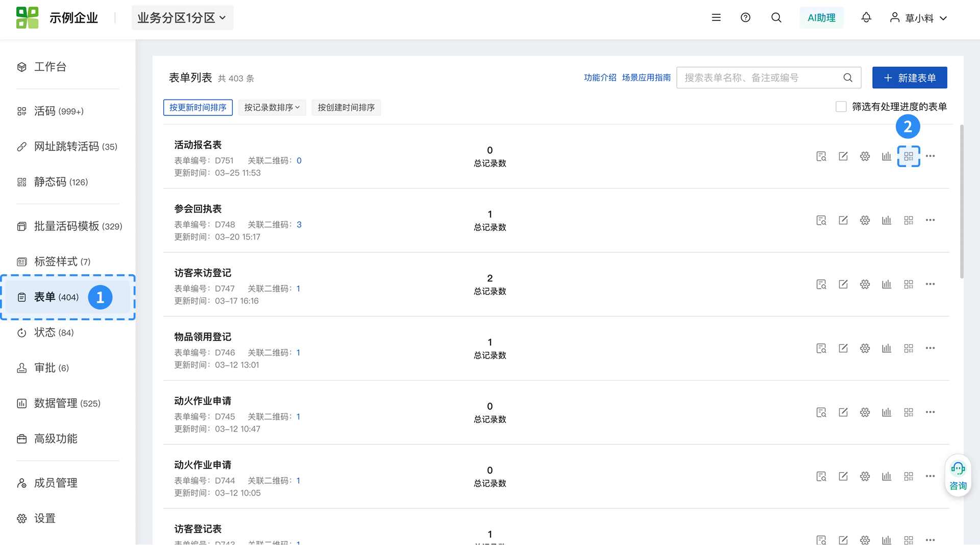Click the 新建表单 button
The height and width of the screenshot is (545, 980).
[x=910, y=78]
